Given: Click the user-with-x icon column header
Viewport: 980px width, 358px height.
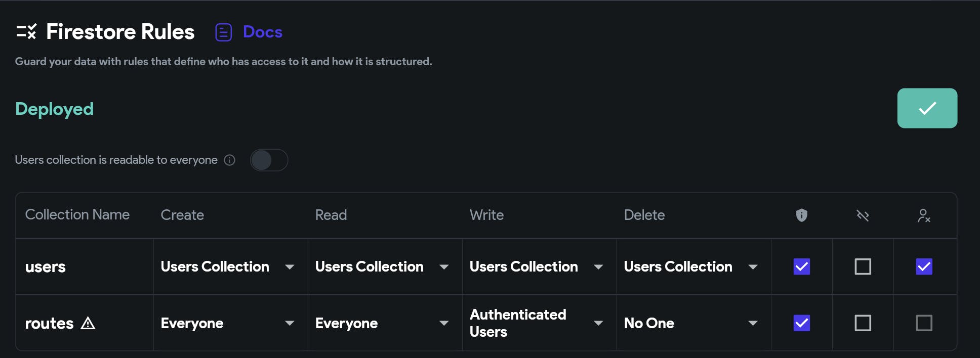Looking at the screenshot, I should tap(924, 216).
